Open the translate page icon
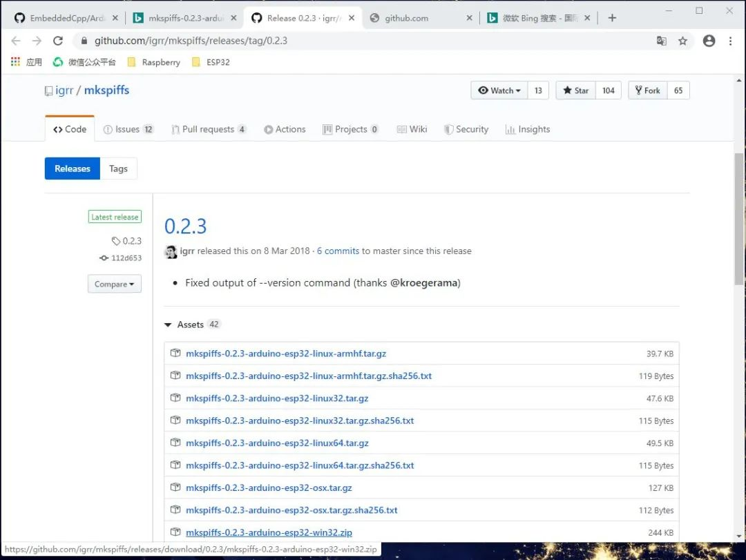 coord(661,41)
